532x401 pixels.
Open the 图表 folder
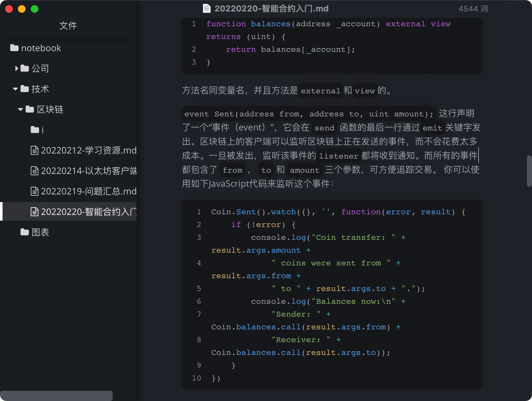pos(40,232)
